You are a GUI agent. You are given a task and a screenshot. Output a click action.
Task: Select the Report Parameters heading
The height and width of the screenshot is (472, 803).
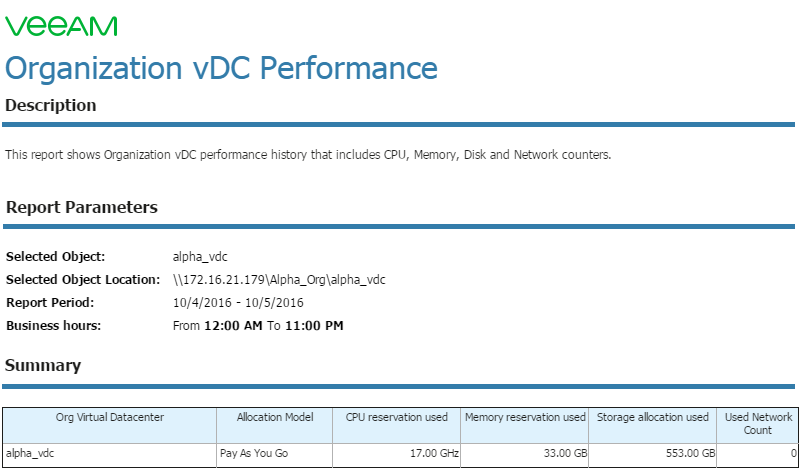pyautogui.click(x=82, y=207)
